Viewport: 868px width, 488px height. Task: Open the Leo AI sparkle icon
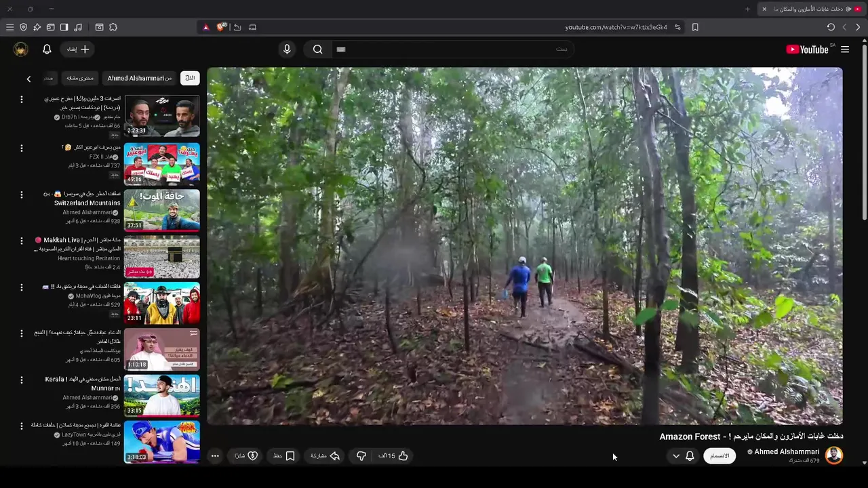point(37,27)
